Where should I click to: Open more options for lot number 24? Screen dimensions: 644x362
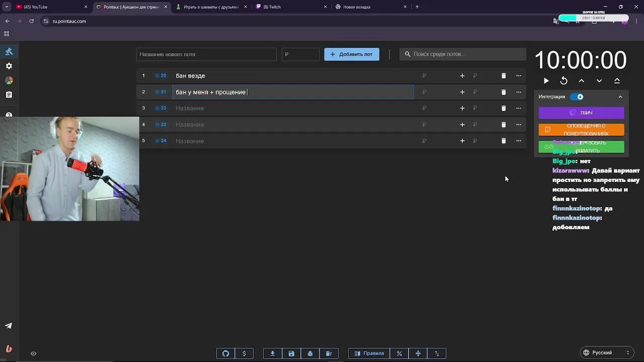click(519, 141)
